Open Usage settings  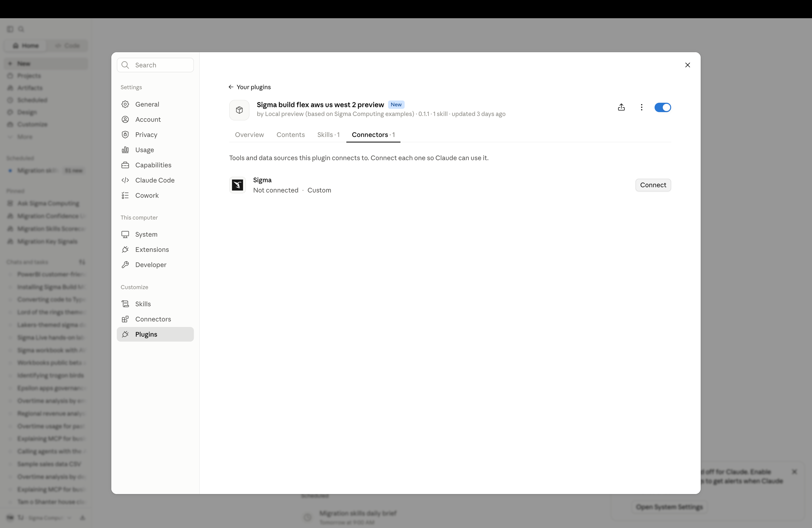pos(155,150)
